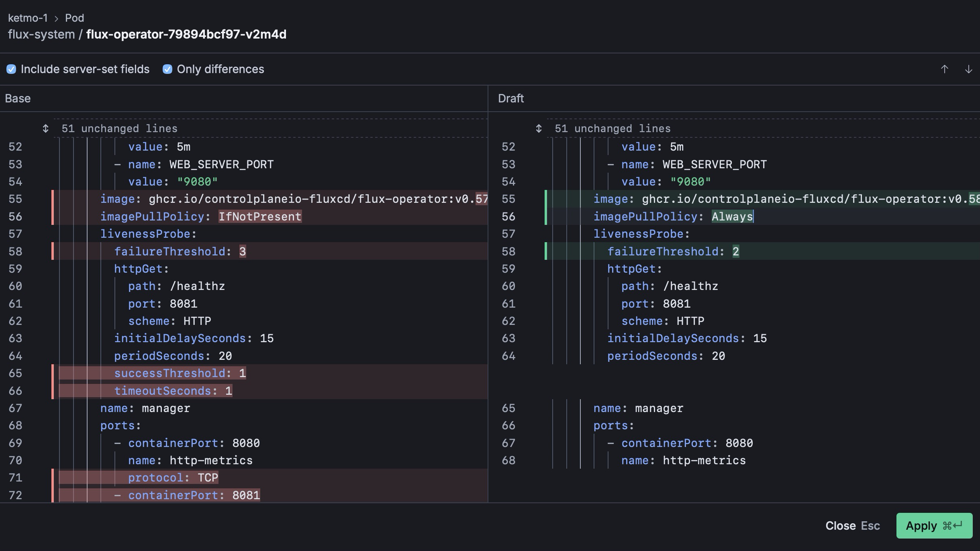Click line number 68 in Draft gutter
The width and height of the screenshot is (980, 551).
click(x=508, y=460)
